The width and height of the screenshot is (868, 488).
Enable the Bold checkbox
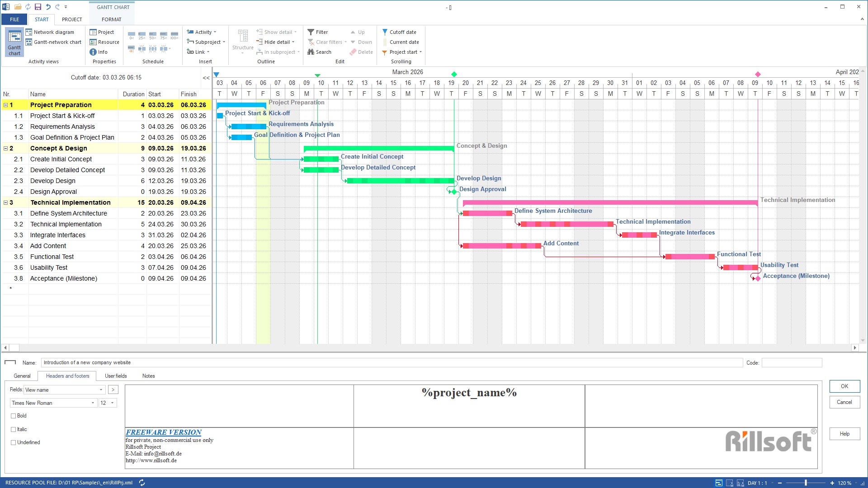pyautogui.click(x=14, y=416)
